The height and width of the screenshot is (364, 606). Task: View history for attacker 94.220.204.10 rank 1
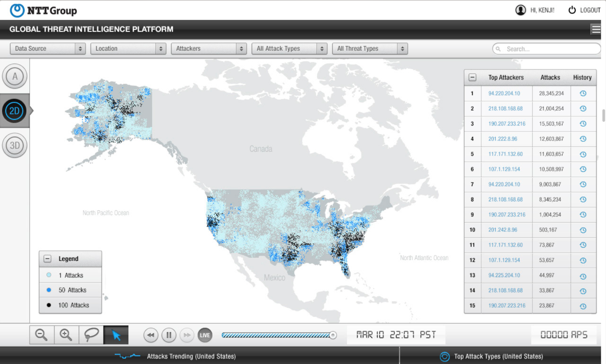583,93
